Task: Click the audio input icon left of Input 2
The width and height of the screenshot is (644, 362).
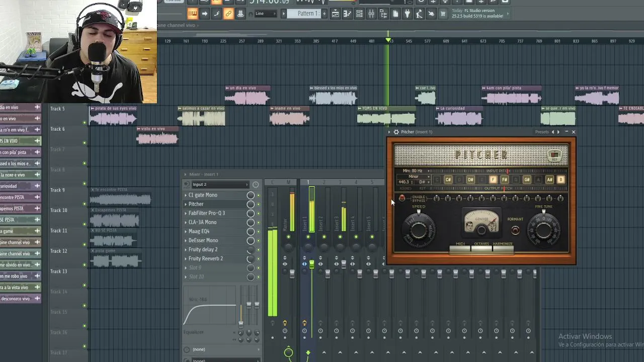Action: point(187,185)
